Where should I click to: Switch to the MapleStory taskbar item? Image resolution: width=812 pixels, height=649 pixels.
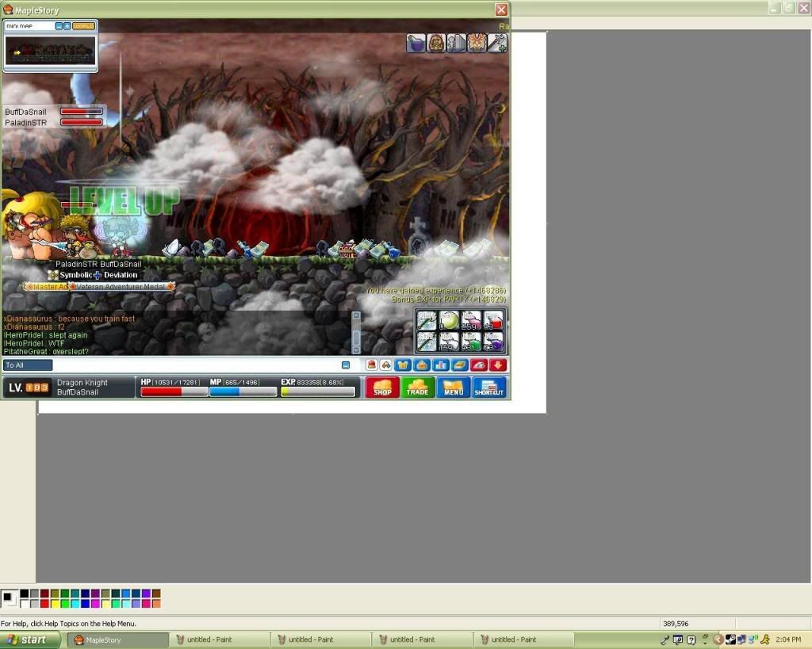[117, 640]
